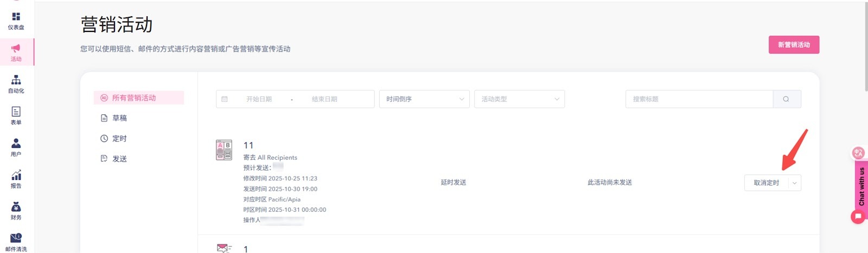Screen dimensions: 868x253
Task: Click the 搜索标题 search input field
Action: point(699,99)
